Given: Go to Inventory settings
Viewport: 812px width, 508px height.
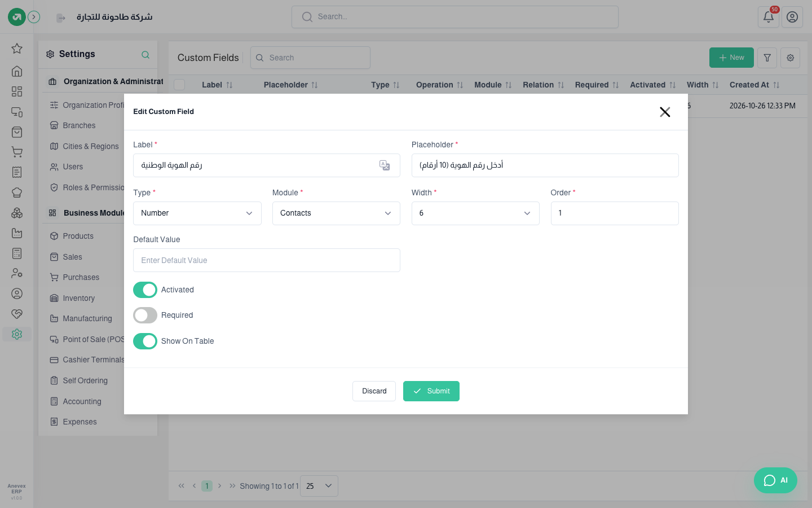Looking at the screenshot, I should (x=78, y=298).
